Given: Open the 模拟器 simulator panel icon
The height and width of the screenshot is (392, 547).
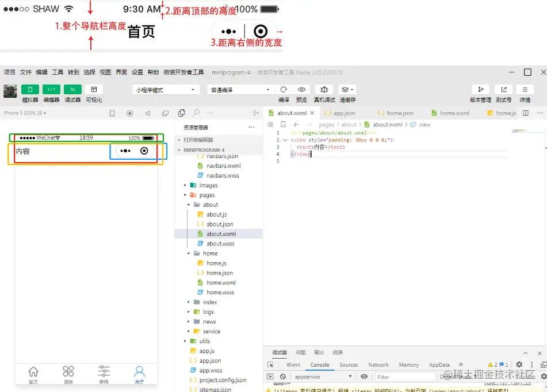Looking at the screenshot, I should 30,89.
